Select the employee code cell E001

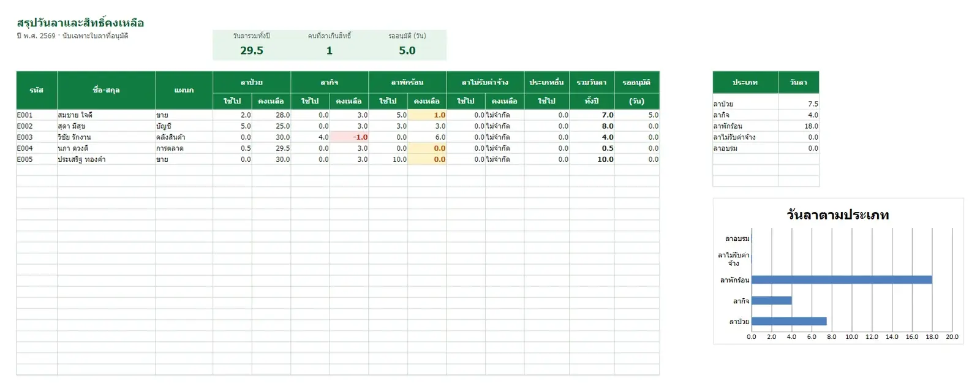37,115
